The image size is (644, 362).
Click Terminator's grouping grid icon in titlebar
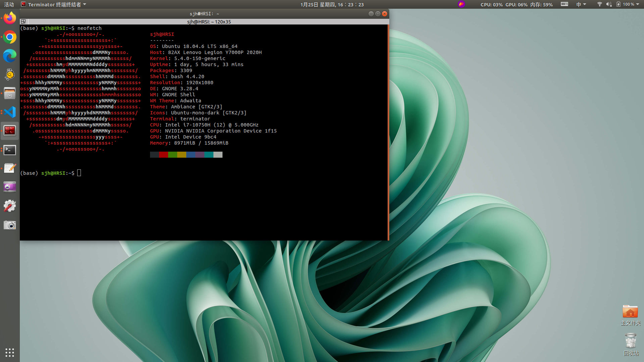click(x=23, y=21)
